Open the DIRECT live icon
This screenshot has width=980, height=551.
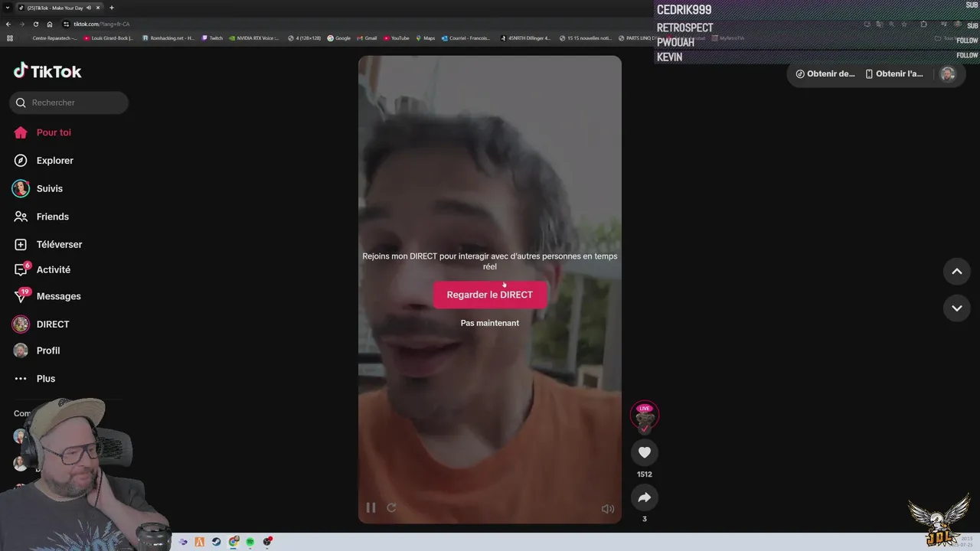21,324
